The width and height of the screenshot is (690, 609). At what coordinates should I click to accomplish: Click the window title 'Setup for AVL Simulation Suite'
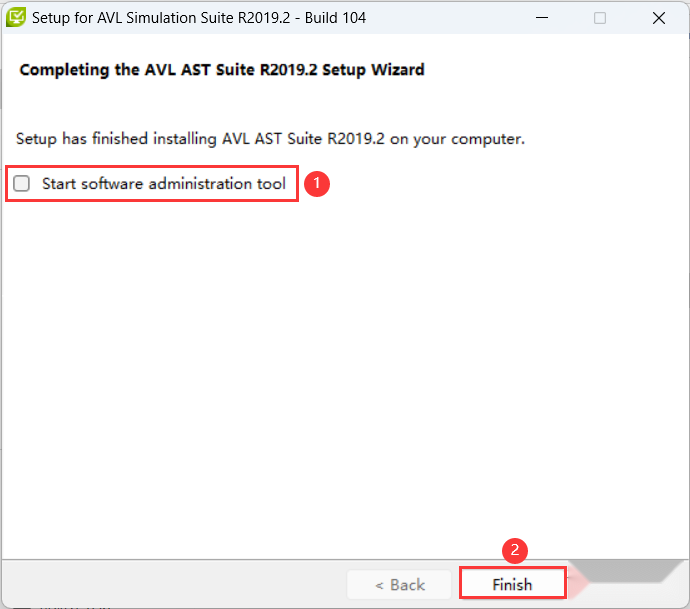[x=199, y=18]
